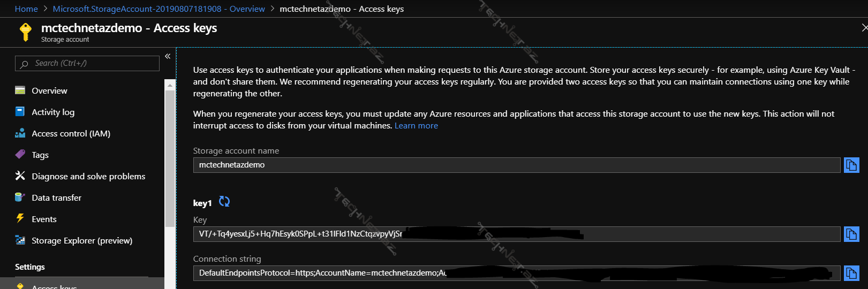Click the Tags icon in sidebar
Screen dimensions: 868x289
click(x=20, y=155)
